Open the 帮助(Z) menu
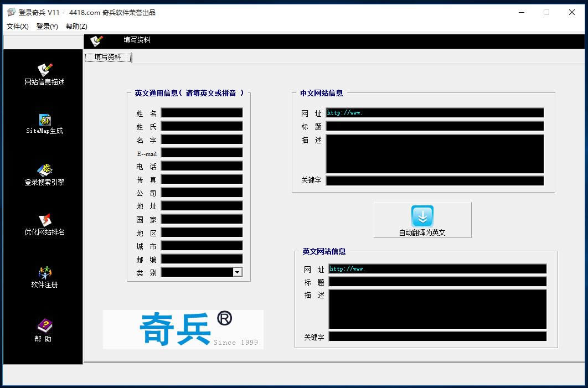588x388 pixels. click(76, 26)
